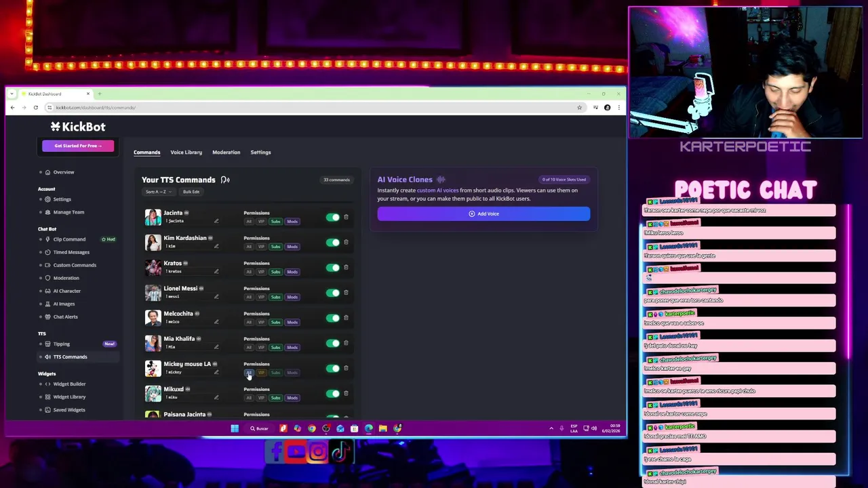Toggle the Jacinta command off
This screenshot has width=868, height=488.
(x=332, y=218)
